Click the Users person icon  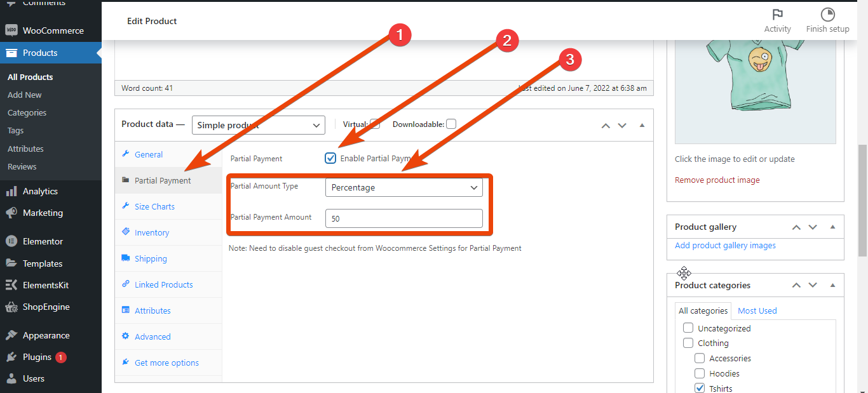click(x=11, y=378)
